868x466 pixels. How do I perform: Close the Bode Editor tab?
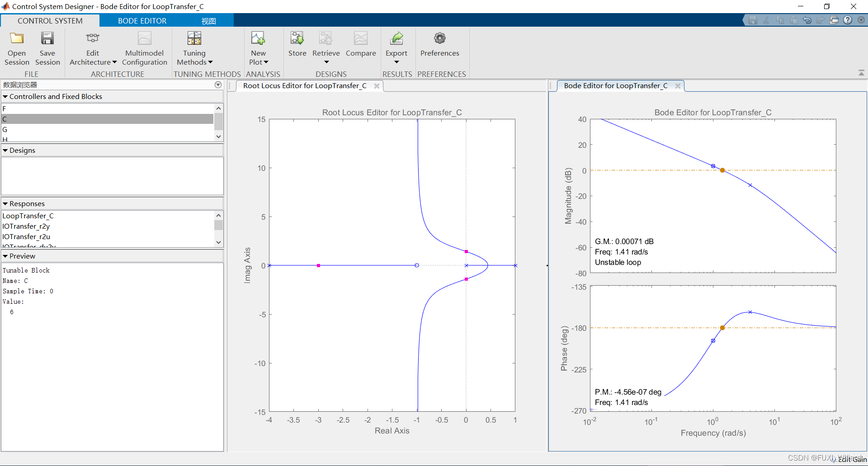coord(678,86)
